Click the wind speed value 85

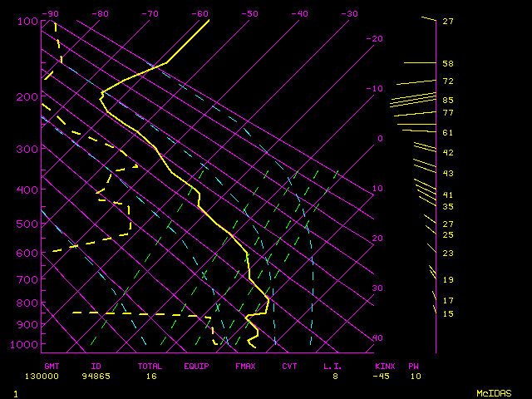pos(448,101)
